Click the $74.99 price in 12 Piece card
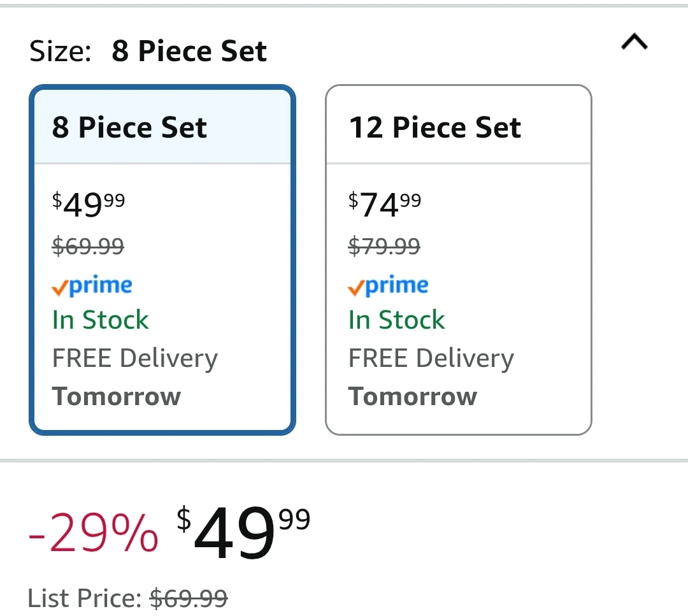Screen dimensions: 688x616 click(384, 204)
